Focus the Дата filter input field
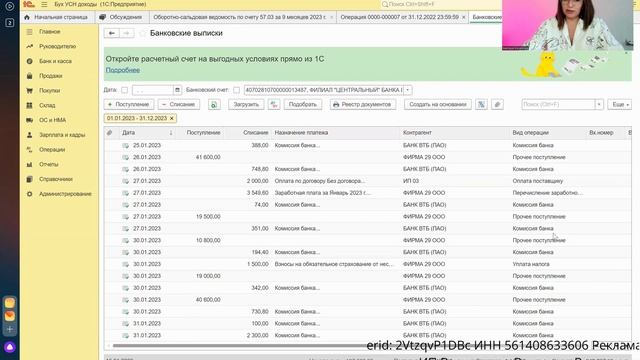This screenshot has height=360, width=640. [153, 90]
